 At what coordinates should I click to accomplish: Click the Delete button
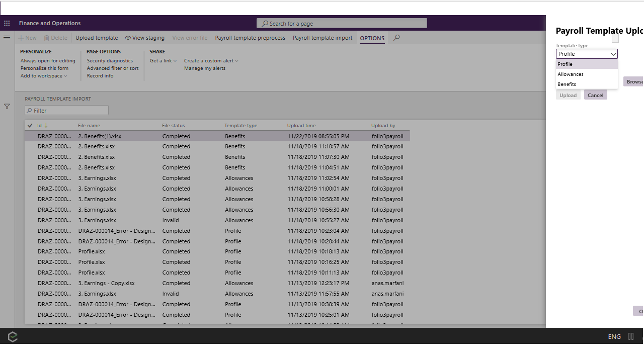click(x=55, y=38)
